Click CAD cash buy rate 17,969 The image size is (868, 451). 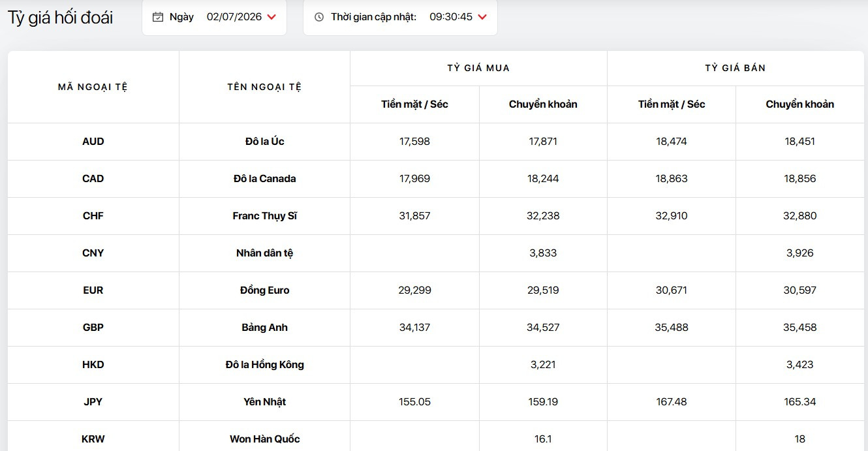click(x=414, y=179)
